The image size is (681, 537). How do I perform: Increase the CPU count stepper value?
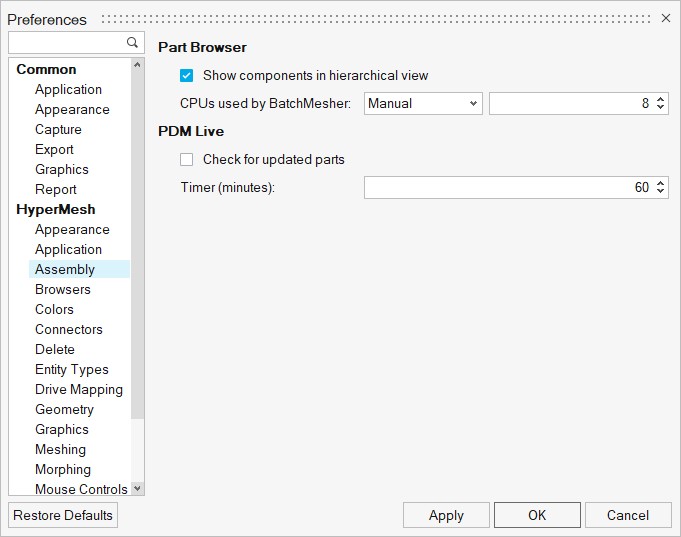coord(661,99)
